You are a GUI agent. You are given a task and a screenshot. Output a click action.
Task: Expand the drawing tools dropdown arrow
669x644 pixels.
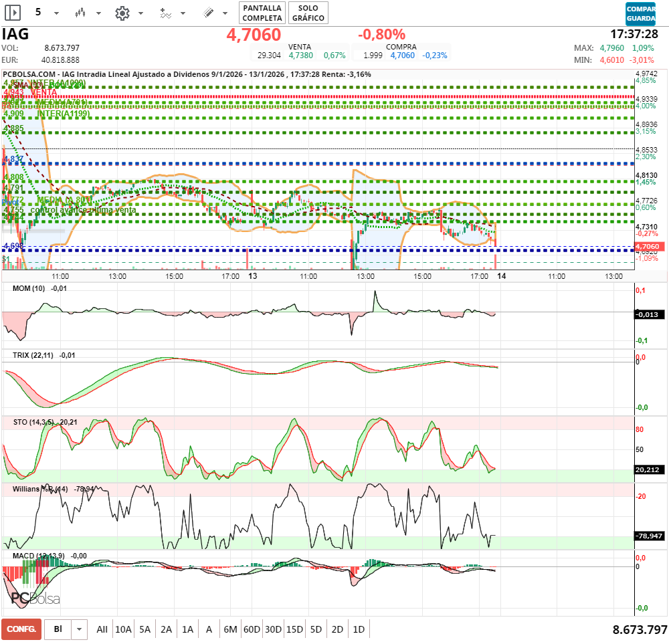226,13
